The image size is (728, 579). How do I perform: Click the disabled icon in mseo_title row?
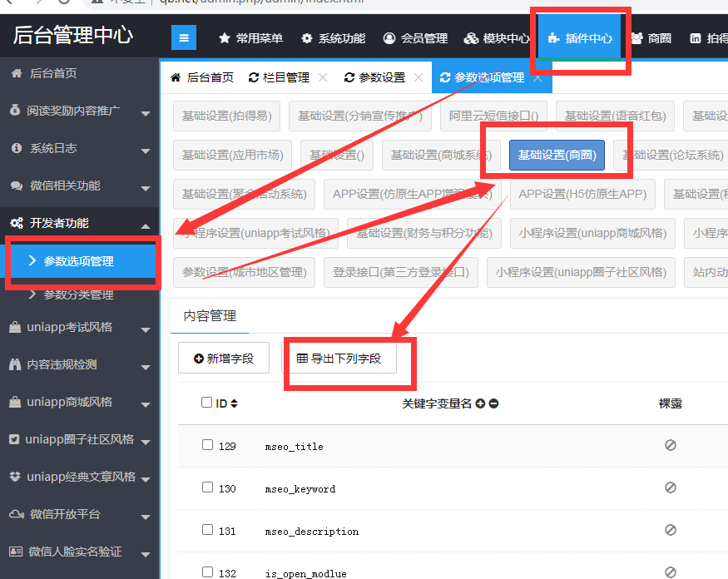pyautogui.click(x=670, y=445)
